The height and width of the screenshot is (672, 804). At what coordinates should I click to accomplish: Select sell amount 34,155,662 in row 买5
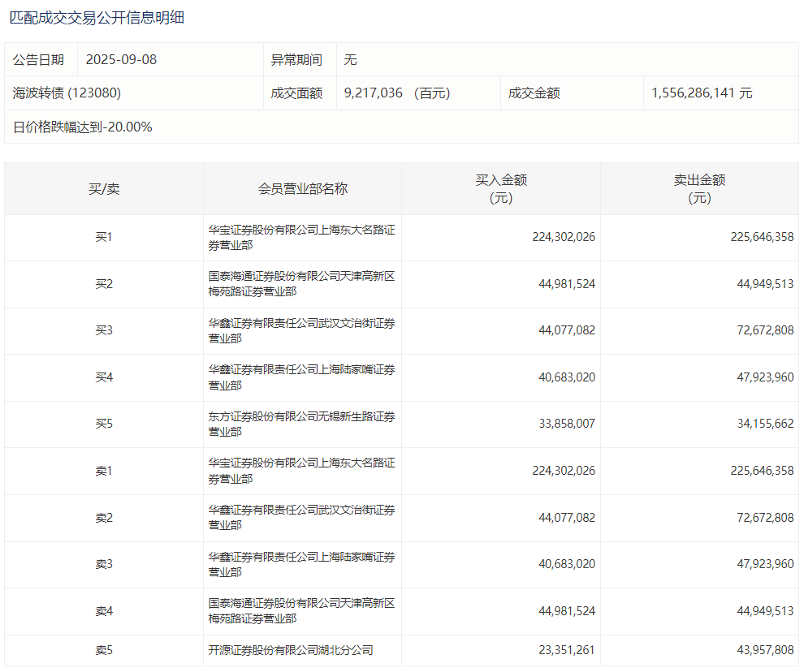point(762,424)
